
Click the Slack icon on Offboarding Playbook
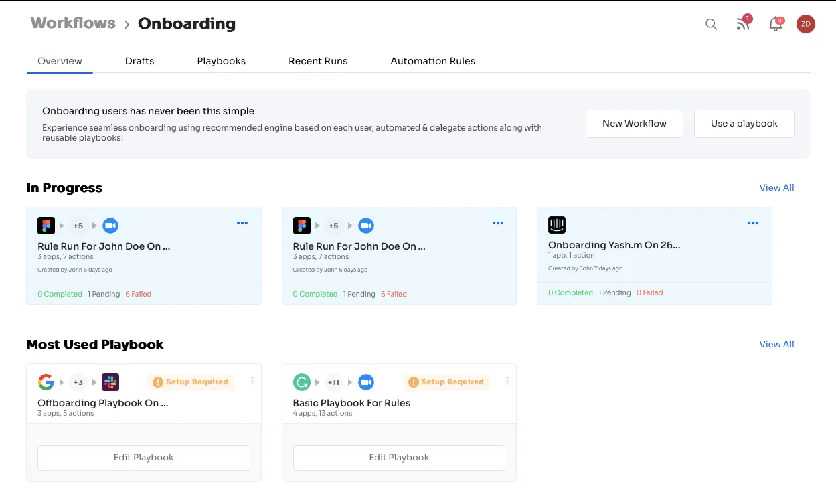point(110,382)
